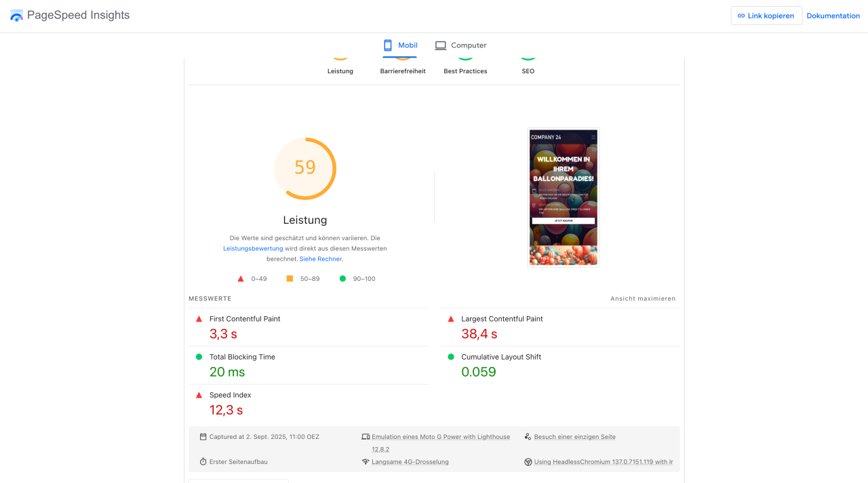868x483 pixels.
Task: Click Using HeadlessChromium 137.0.7151.119 entry
Action: (x=604, y=462)
